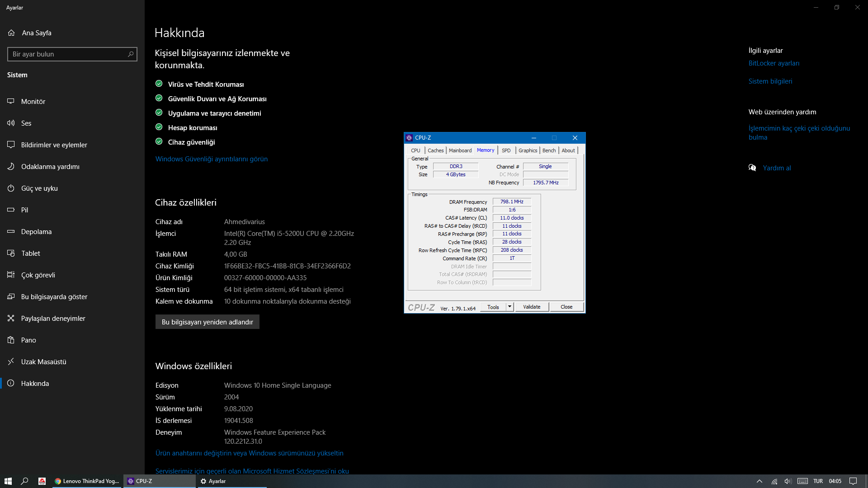Click Bu bilgisayarı yeniden adlandır button

click(x=207, y=322)
